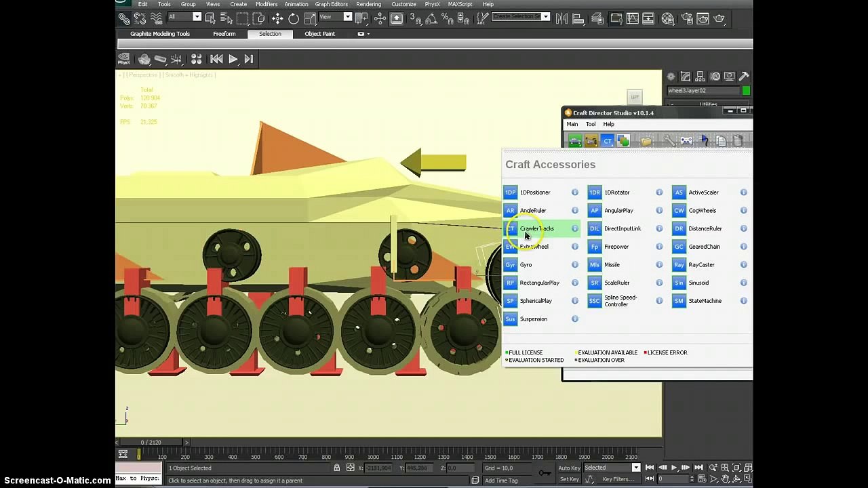Select the CogWheels accessory
This screenshot has width=868, height=488.
point(703,211)
